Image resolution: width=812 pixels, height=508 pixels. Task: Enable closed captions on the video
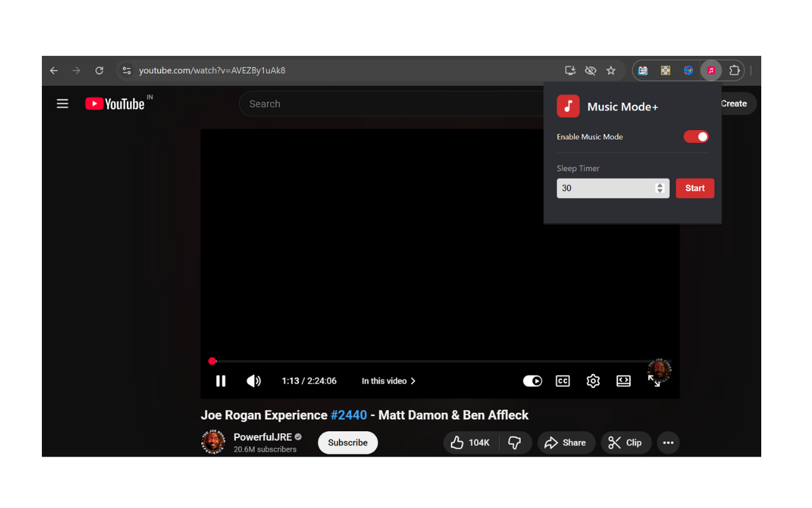[563, 381]
